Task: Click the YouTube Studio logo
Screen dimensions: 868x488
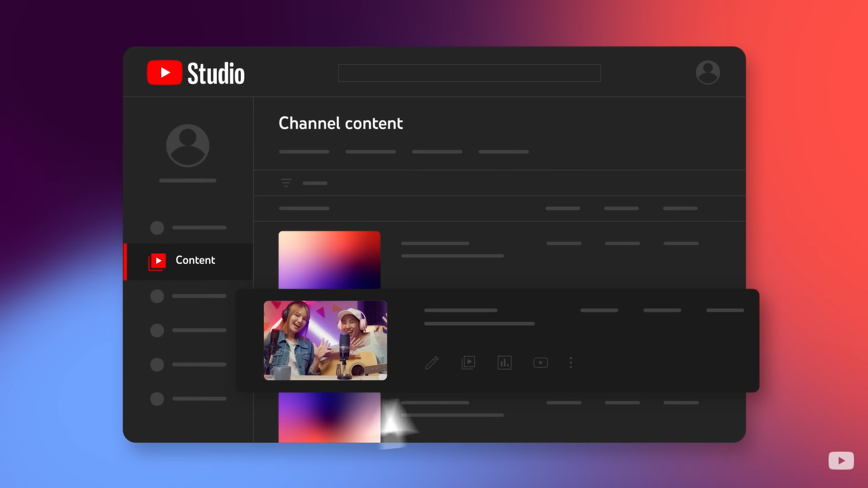Action: pyautogui.click(x=195, y=73)
